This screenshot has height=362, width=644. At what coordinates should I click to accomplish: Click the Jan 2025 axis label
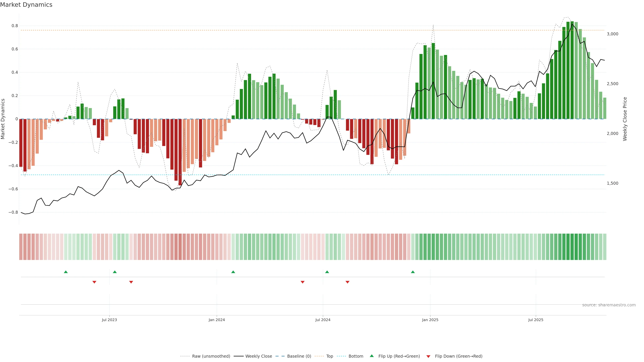click(430, 320)
